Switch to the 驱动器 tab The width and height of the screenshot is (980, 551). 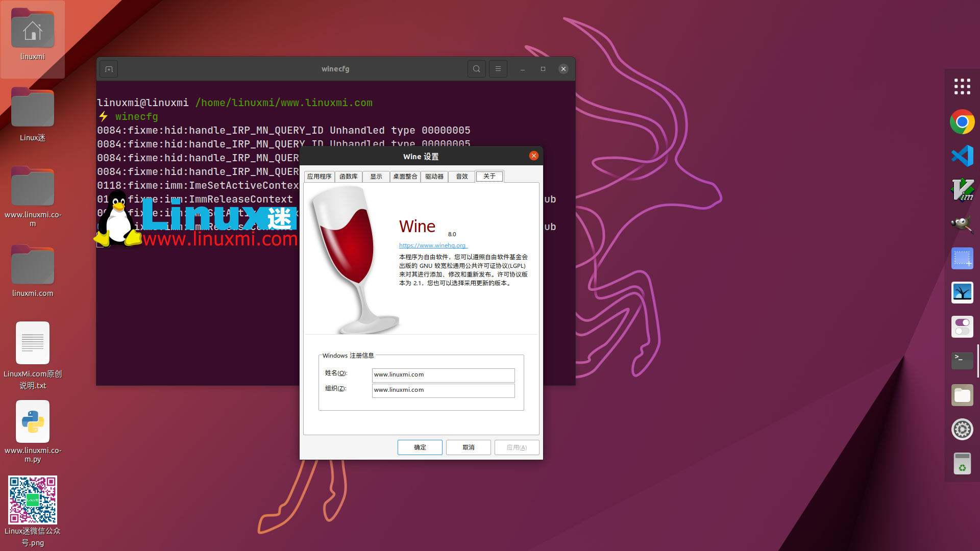[434, 177]
